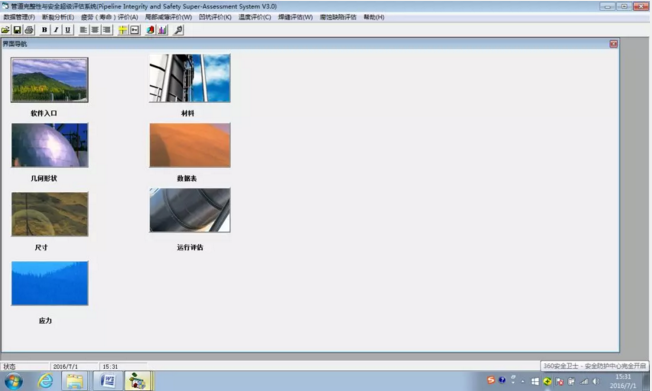Open the 软件入口 mountain thumbnail

[x=49, y=80]
